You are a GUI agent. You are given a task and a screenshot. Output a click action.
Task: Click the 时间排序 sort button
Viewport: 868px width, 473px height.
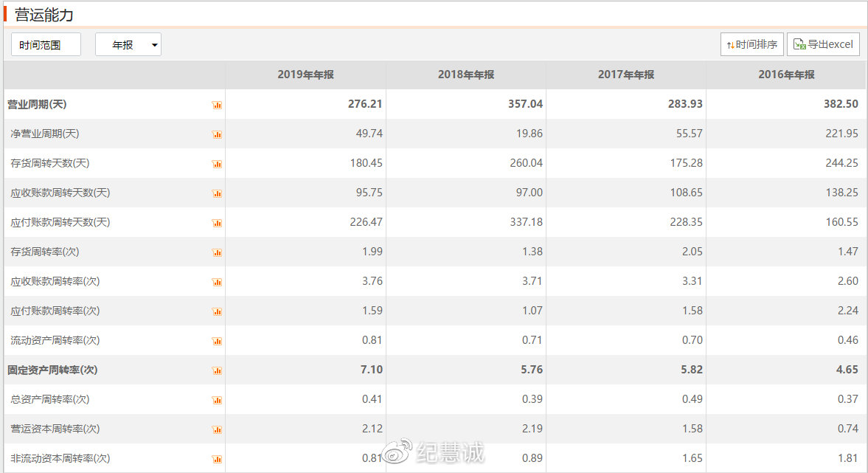(x=751, y=44)
